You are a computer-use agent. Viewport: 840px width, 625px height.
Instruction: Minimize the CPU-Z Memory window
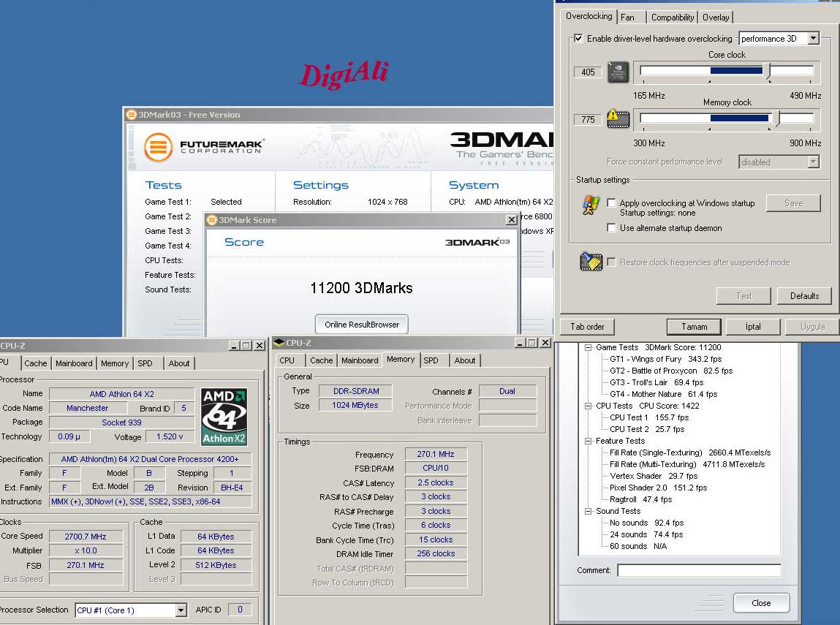coord(520,342)
